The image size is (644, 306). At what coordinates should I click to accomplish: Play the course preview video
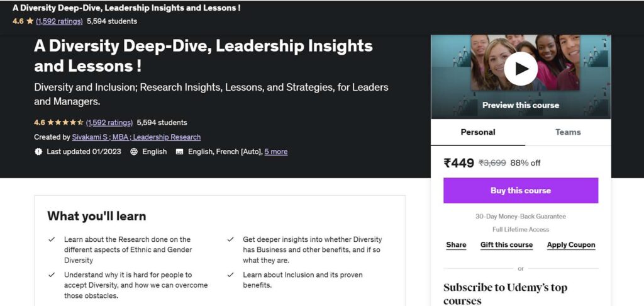[520, 69]
